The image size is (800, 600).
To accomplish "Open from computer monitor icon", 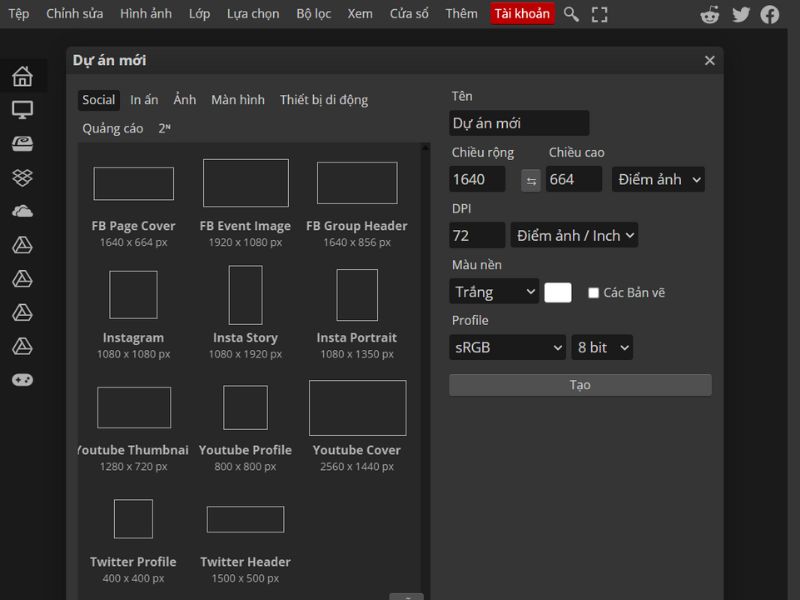I will [x=22, y=110].
